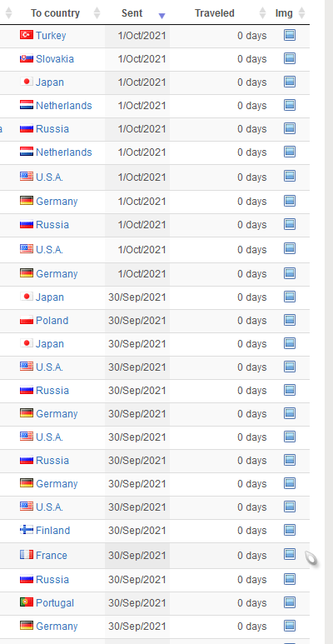The width and height of the screenshot is (333, 644).
Task: Click the Traveled column header
Action: [x=215, y=13]
